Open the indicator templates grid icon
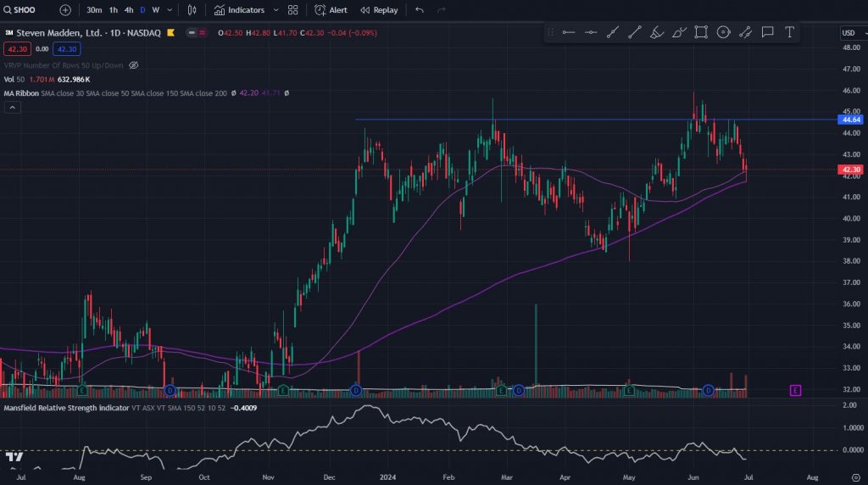The image size is (868, 485). point(292,10)
